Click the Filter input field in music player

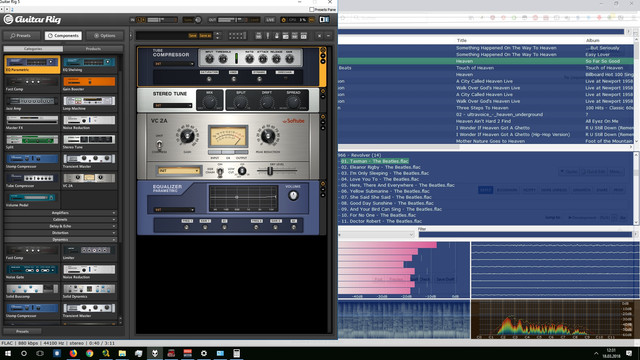coord(525,235)
